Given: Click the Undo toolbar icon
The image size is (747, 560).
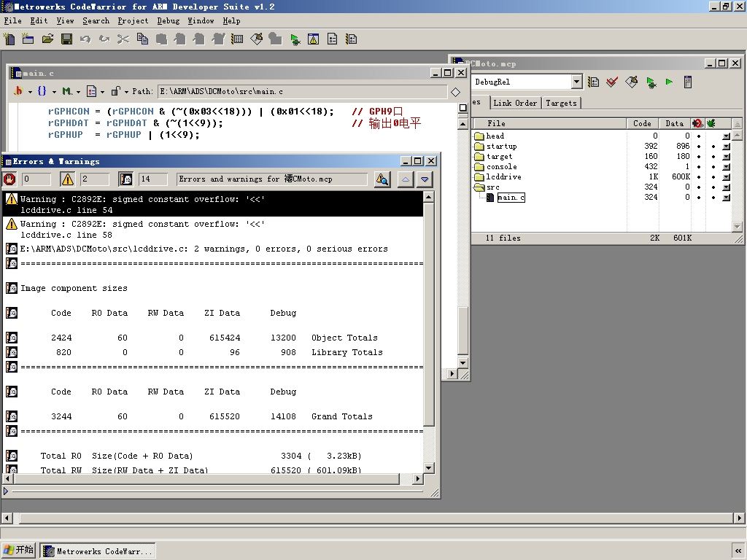Looking at the screenshot, I should [85, 39].
